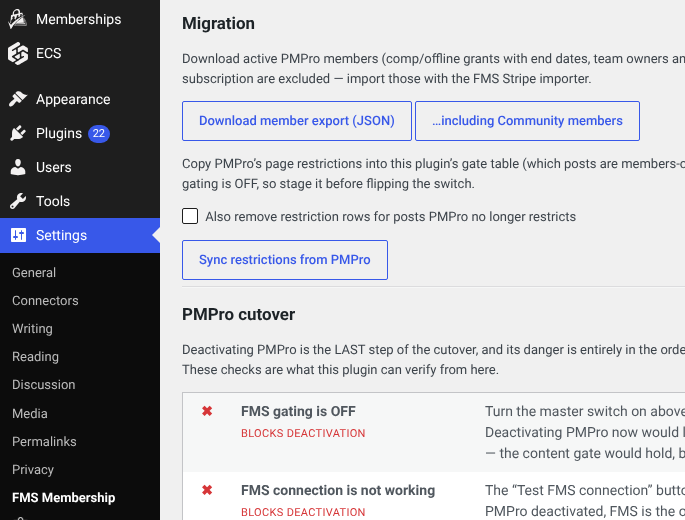Open the Memberships menu
Screen dimensions: 685x520
(80, 19)
